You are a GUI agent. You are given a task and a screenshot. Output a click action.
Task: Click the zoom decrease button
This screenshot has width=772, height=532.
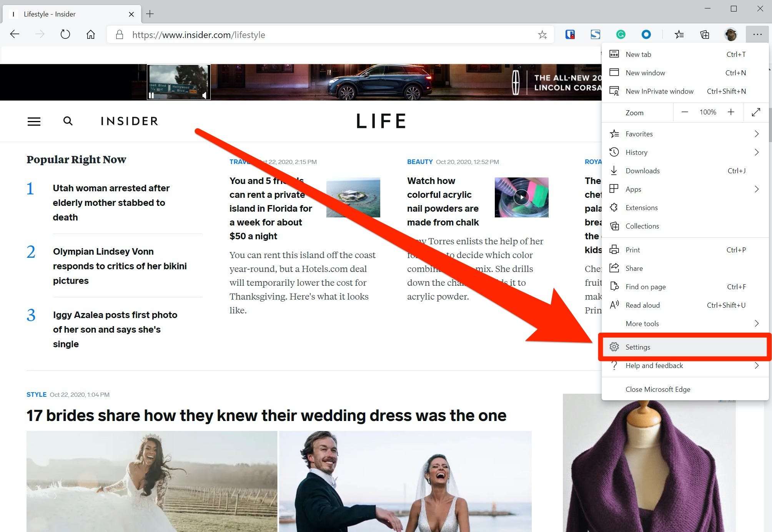pos(685,112)
